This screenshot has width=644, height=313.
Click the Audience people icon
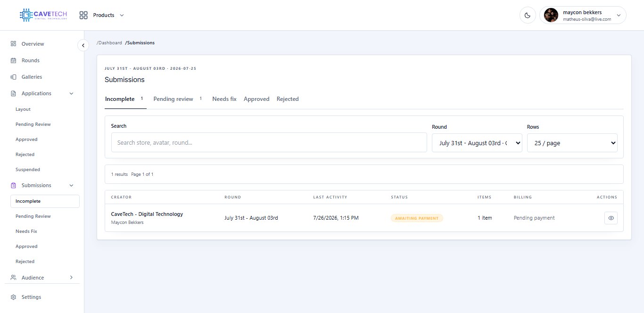coord(13,278)
